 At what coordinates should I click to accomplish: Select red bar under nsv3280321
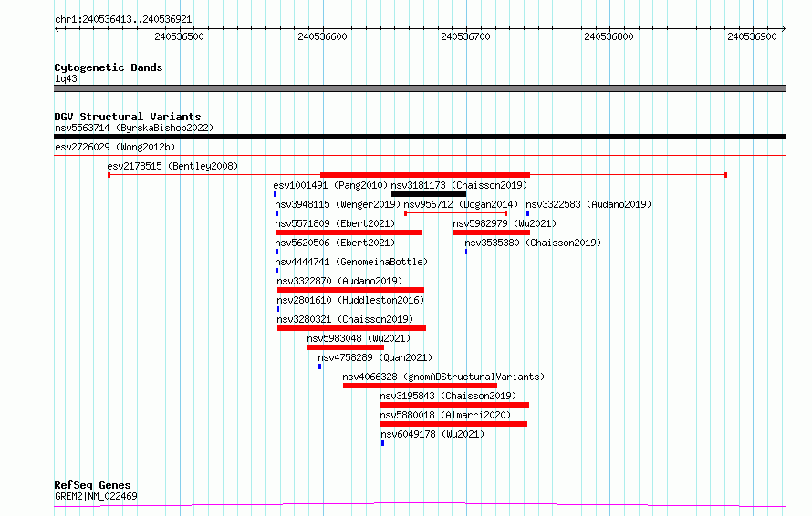pyautogui.click(x=351, y=328)
